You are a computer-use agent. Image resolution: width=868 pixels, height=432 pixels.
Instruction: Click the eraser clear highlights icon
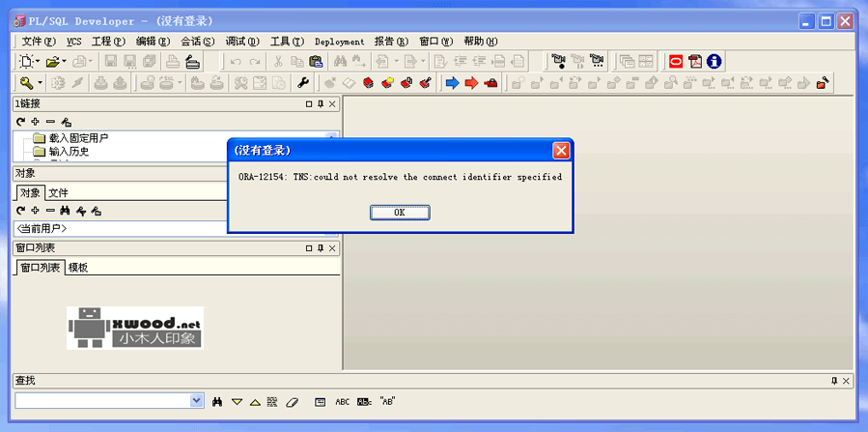pyautogui.click(x=292, y=402)
